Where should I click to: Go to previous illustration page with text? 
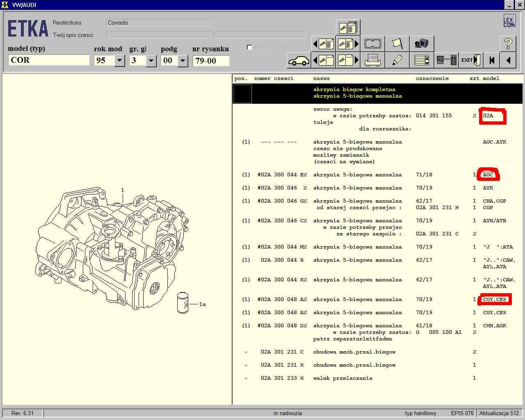coord(324,43)
